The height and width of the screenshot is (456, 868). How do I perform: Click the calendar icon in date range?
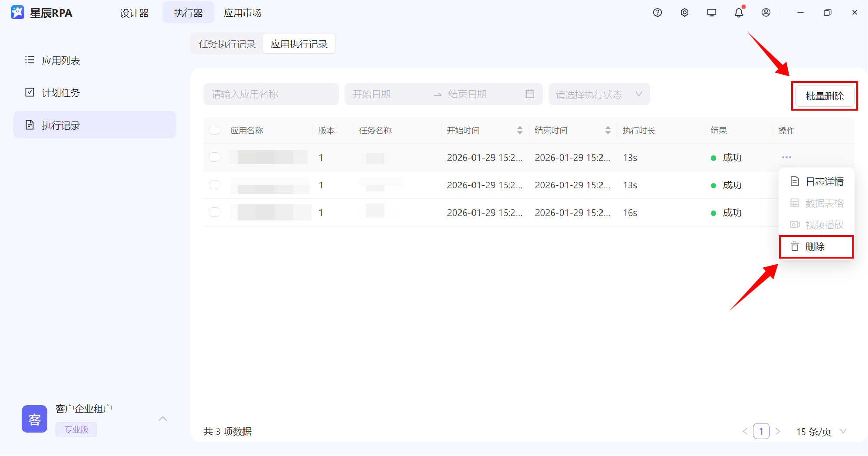coord(529,94)
